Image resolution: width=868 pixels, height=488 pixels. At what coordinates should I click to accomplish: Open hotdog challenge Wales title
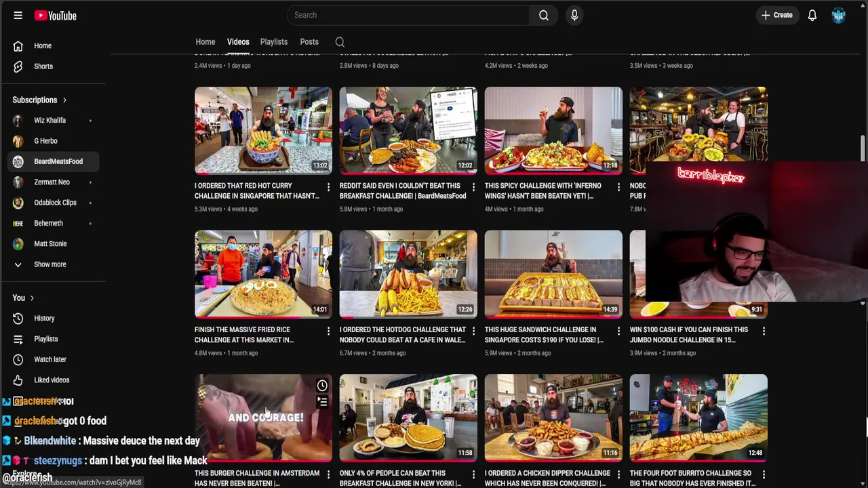(403, 335)
